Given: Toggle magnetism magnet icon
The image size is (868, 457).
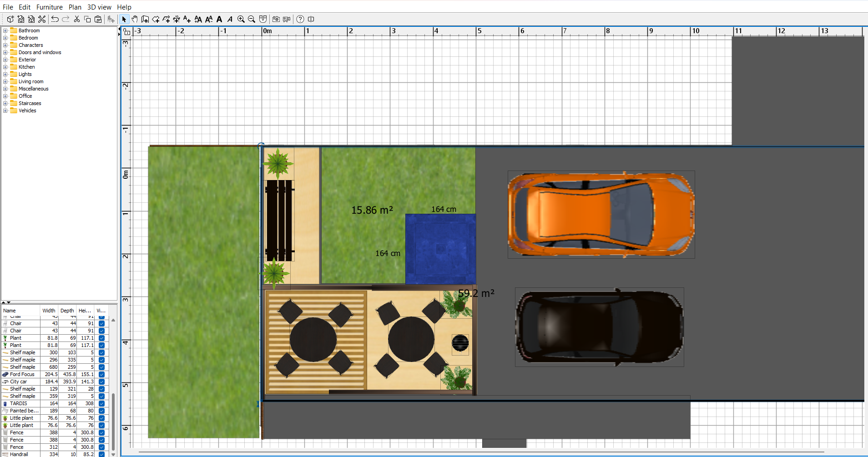Looking at the screenshot, I should [263, 19].
